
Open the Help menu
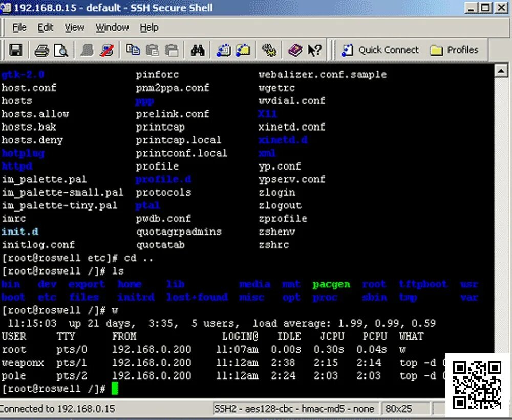point(149,28)
